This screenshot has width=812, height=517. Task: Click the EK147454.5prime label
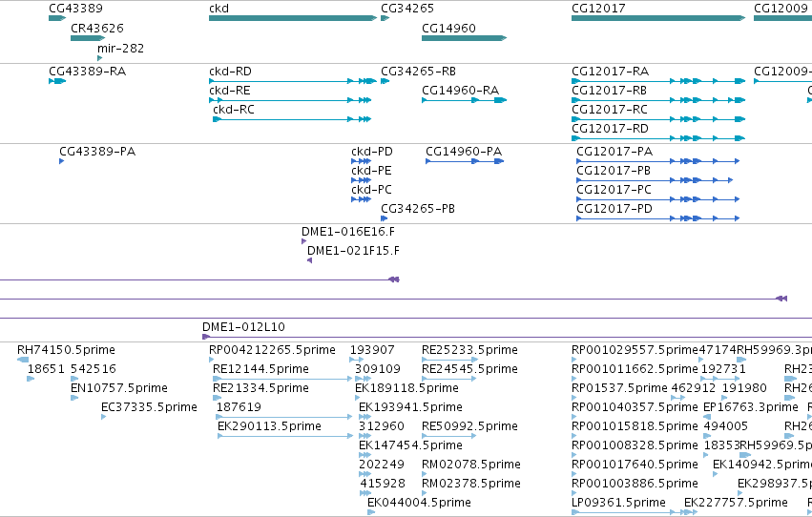coord(410,445)
